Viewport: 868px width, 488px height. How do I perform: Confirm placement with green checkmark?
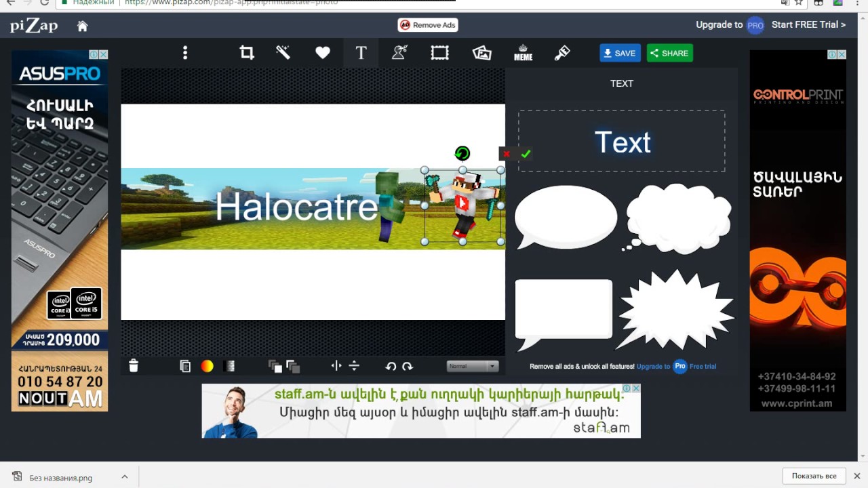point(526,154)
